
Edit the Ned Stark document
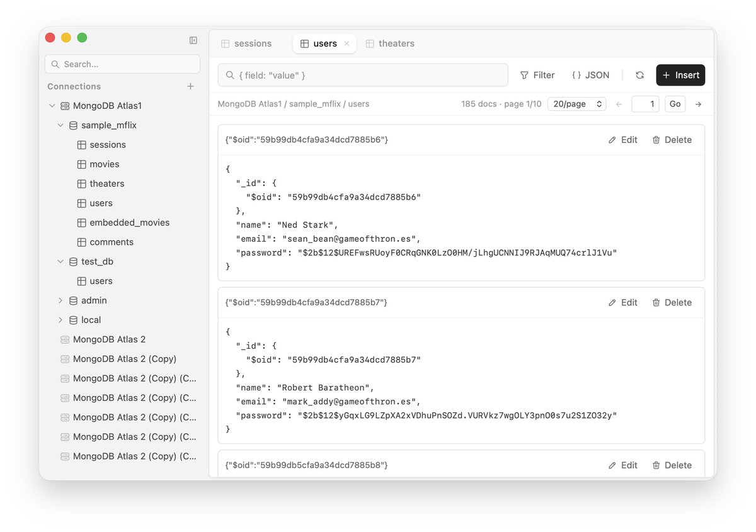622,140
